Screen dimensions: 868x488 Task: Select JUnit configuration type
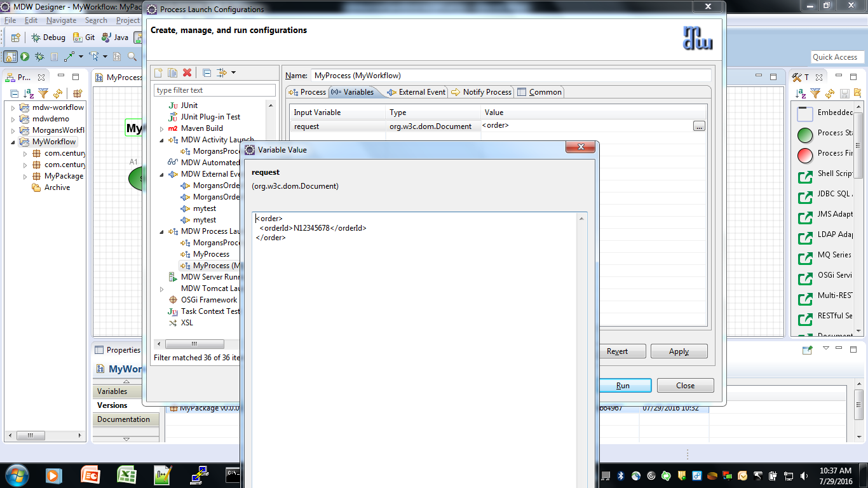point(189,105)
